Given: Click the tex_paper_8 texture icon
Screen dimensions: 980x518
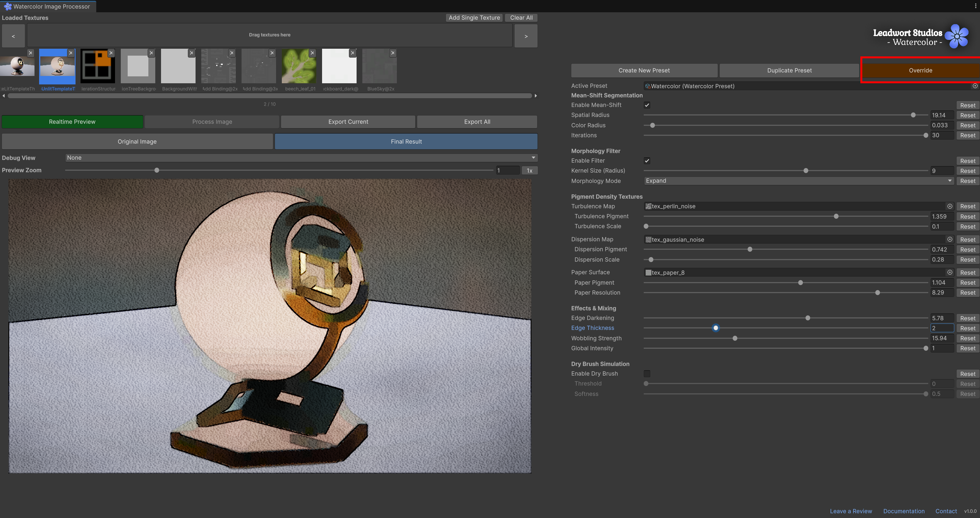Looking at the screenshot, I should tap(648, 272).
